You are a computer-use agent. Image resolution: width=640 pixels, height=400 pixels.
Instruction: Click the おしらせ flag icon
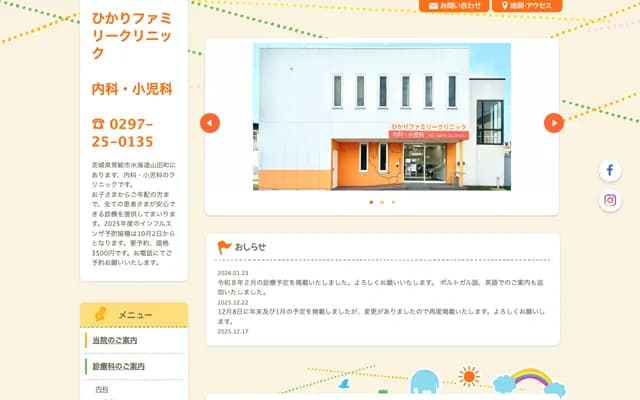point(224,247)
